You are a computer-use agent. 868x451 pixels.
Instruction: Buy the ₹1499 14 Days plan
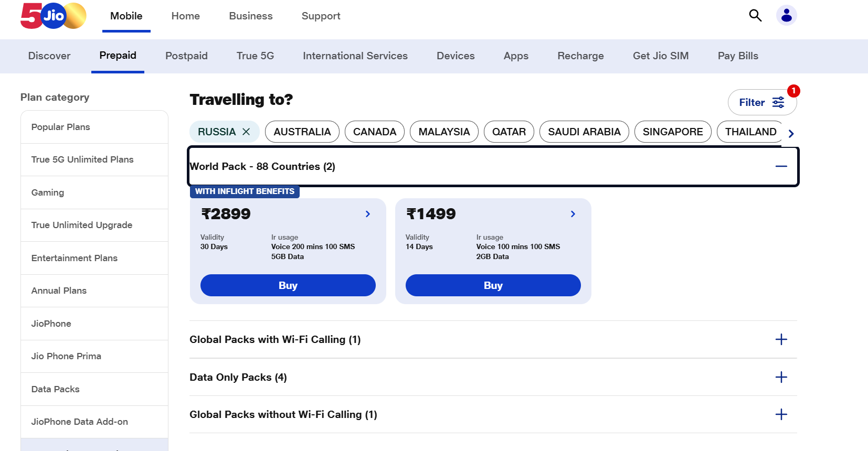click(x=493, y=285)
